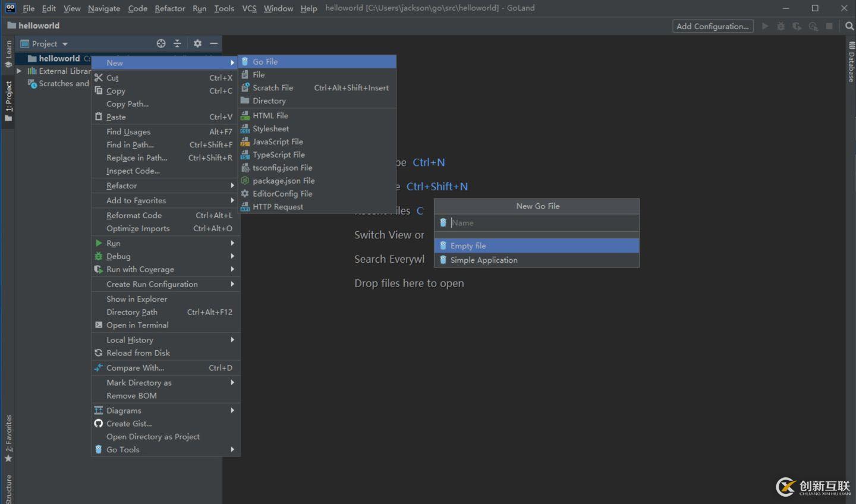Click the Compare With arrows icon
The width and height of the screenshot is (856, 504).
99,368
